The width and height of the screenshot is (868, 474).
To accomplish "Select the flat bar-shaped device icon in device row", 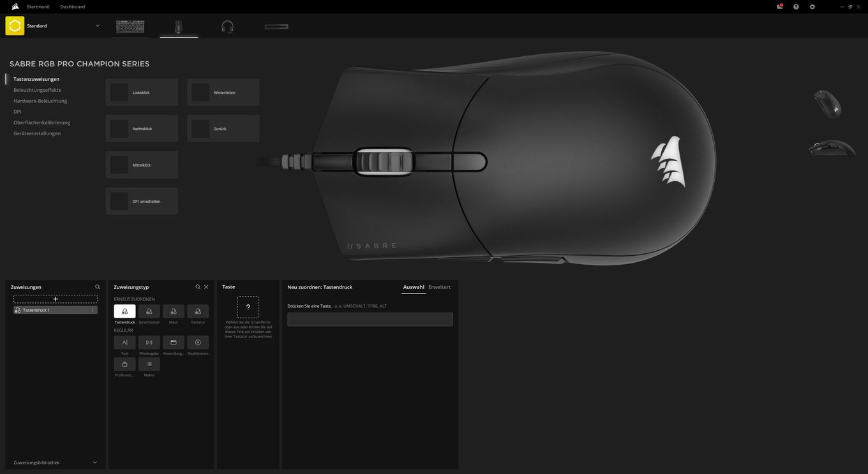I will pos(276,27).
